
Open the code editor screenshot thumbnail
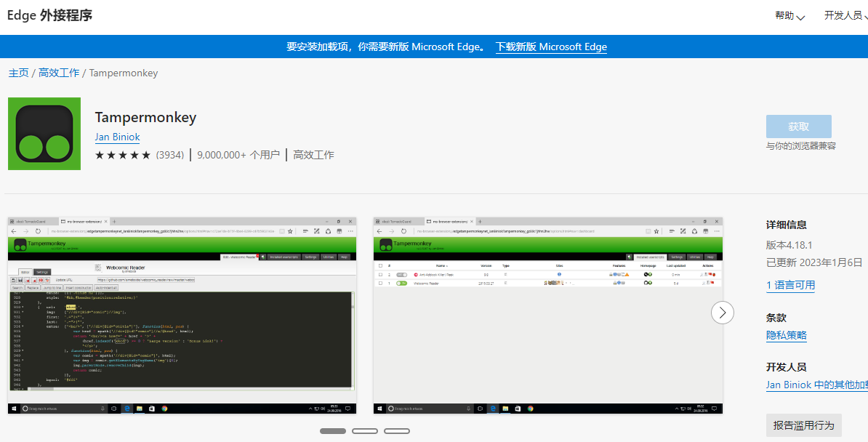click(182, 316)
